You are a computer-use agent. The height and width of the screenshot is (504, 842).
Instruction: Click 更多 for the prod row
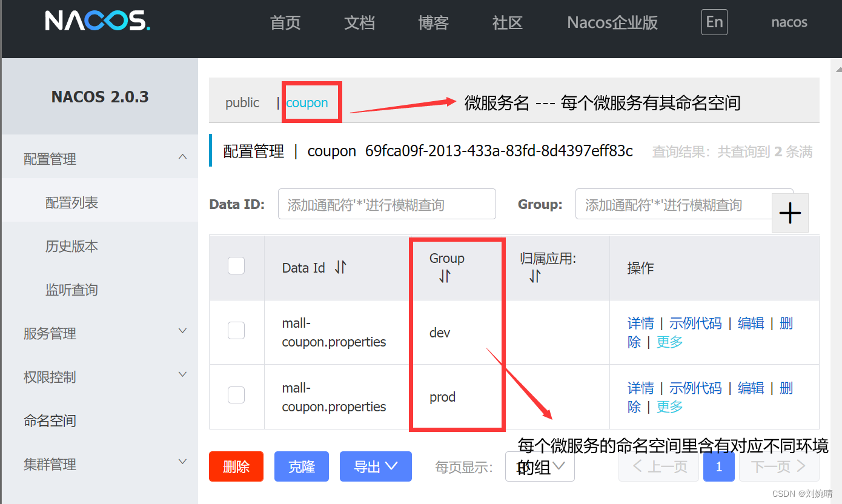coord(670,407)
